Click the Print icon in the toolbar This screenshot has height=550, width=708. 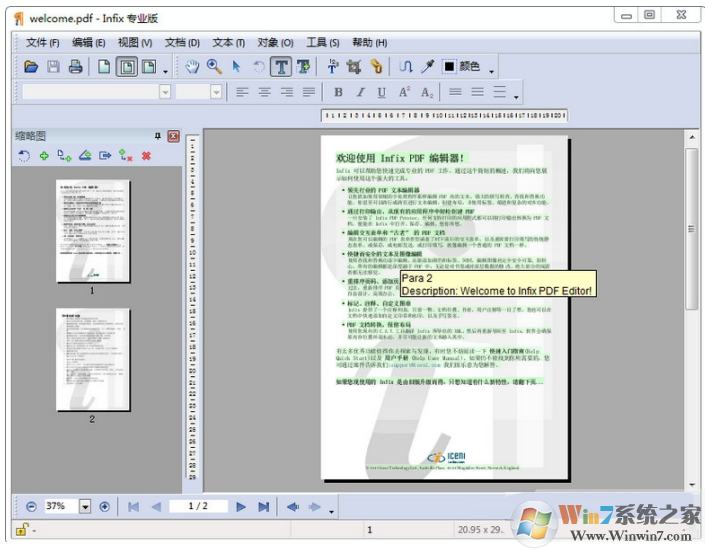click(75, 67)
